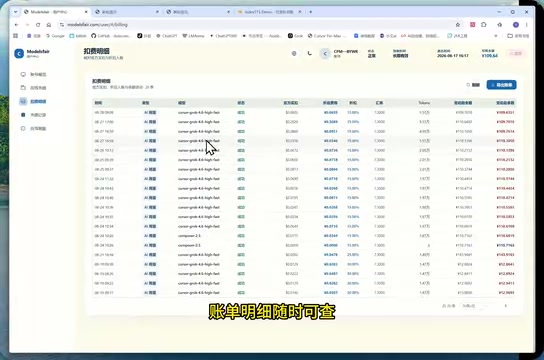
Task: Switch to the Modelsfair browser tab
Action: (56, 12)
